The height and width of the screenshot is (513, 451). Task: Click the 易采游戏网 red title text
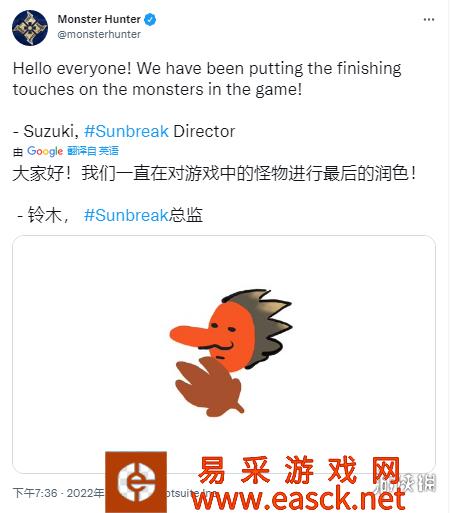click(299, 470)
